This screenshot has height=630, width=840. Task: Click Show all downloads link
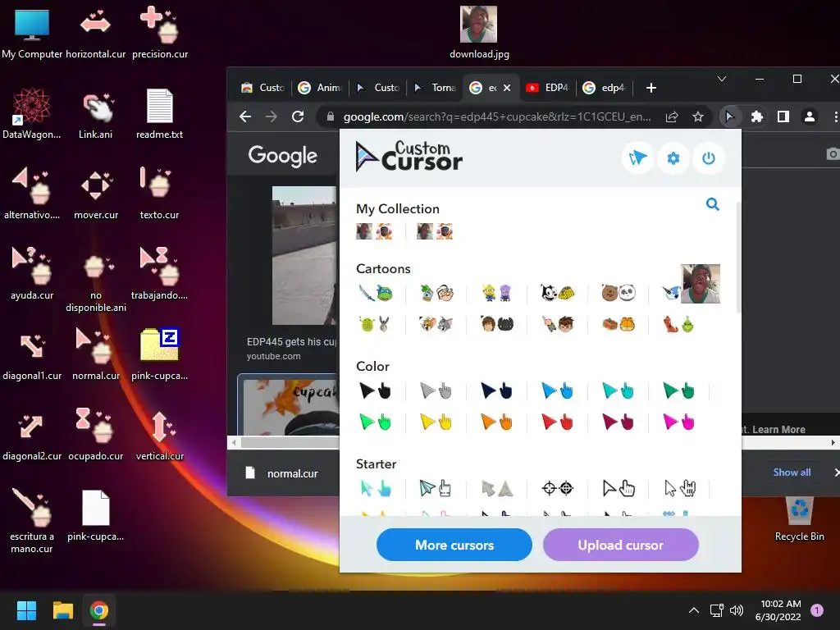792,472
